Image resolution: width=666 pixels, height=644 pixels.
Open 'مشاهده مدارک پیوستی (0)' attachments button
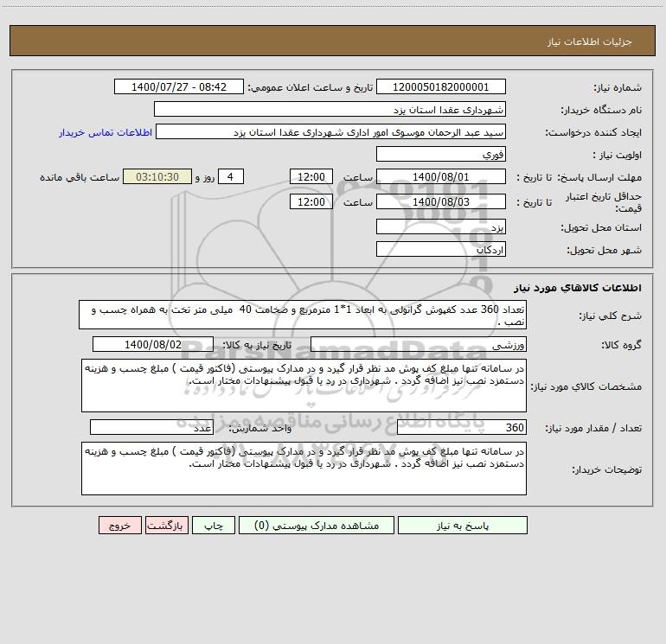[x=317, y=525]
